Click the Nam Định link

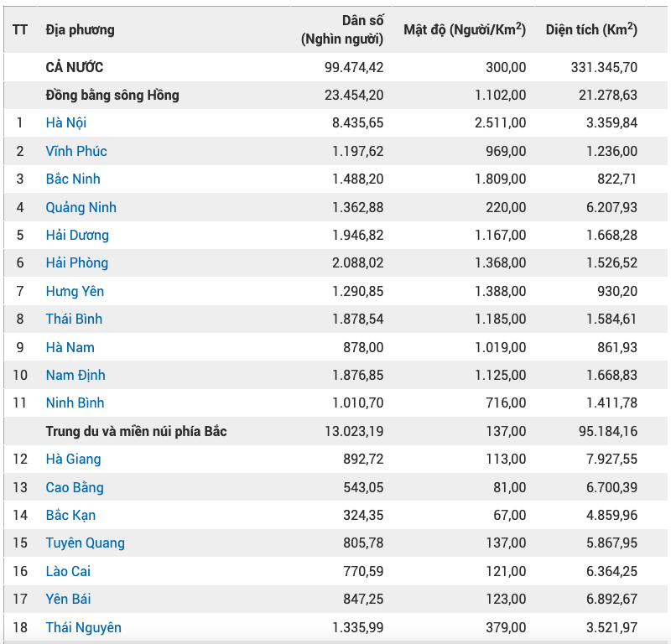point(75,375)
